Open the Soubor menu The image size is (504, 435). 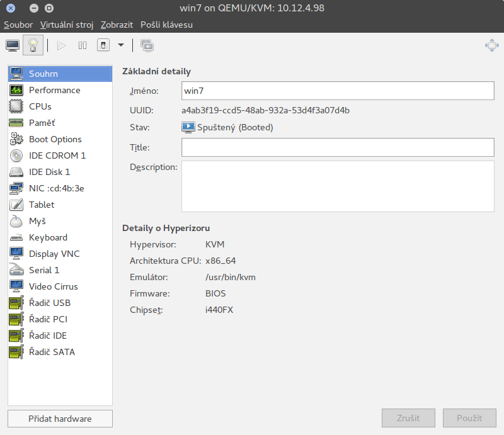(x=18, y=25)
